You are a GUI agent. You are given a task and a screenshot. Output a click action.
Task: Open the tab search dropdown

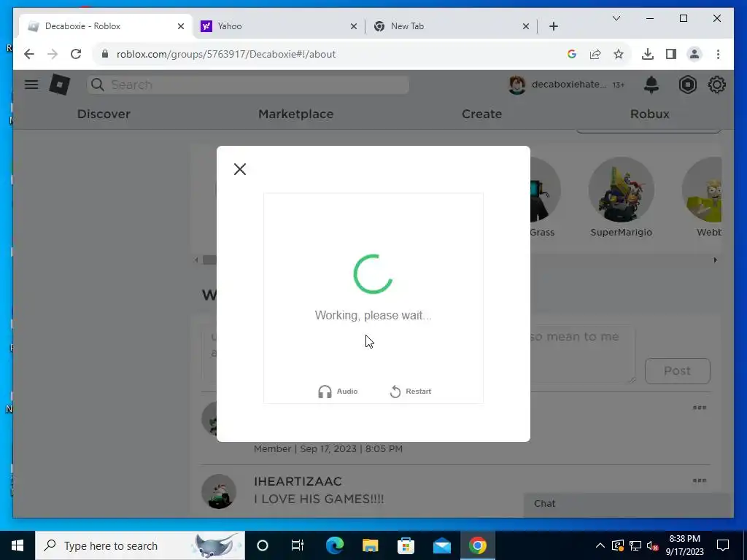pyautogui.click(x=616, y=18)
